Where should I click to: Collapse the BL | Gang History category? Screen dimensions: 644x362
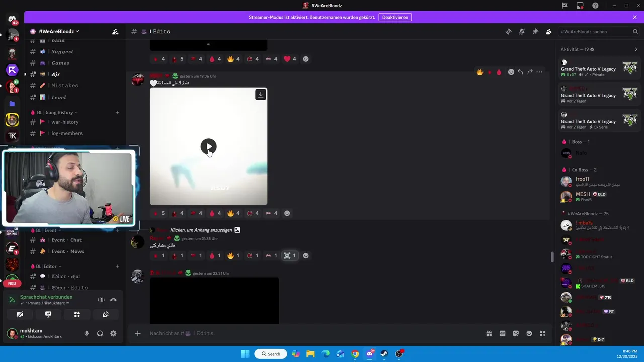pyautogui.click(x=54, y=112)
